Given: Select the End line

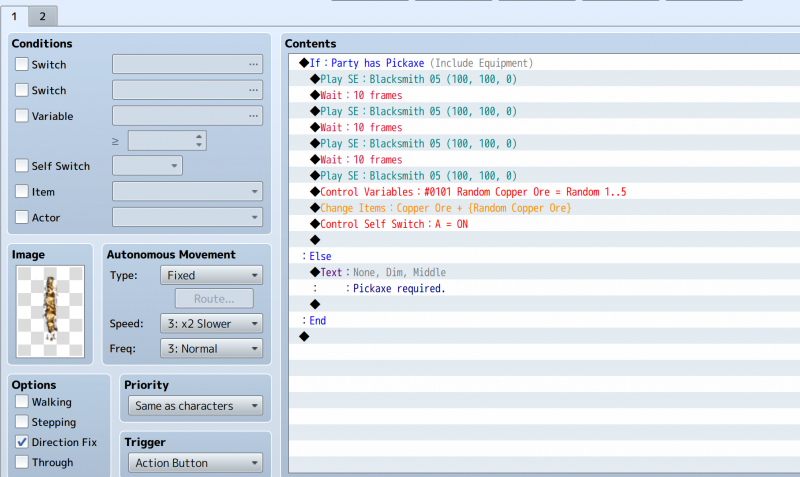Looking at the screenshot, I should pos(544,320).
